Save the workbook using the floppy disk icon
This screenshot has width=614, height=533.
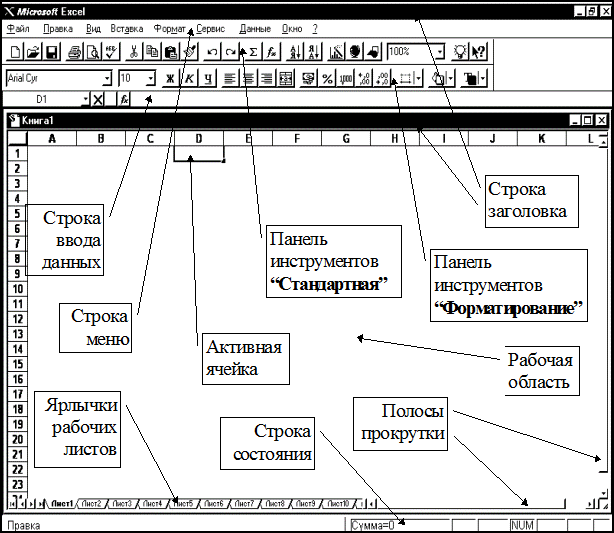coord(52,52)
